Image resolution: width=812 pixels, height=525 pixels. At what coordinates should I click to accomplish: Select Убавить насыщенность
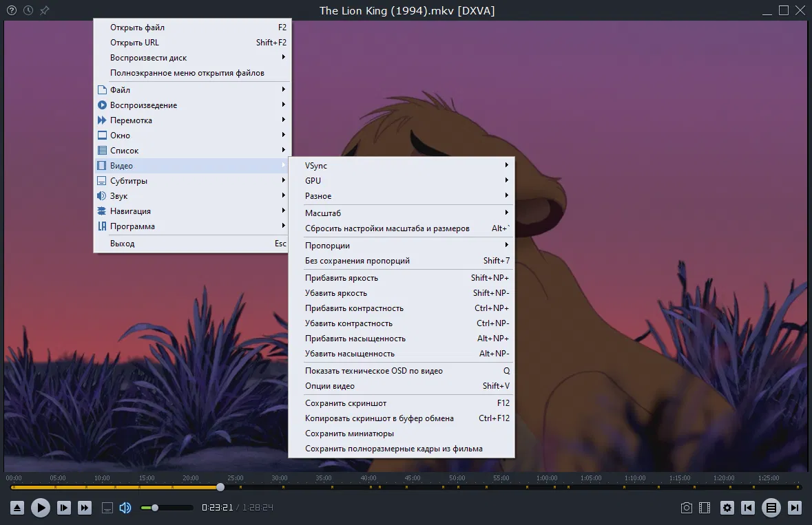coord(402,353)
